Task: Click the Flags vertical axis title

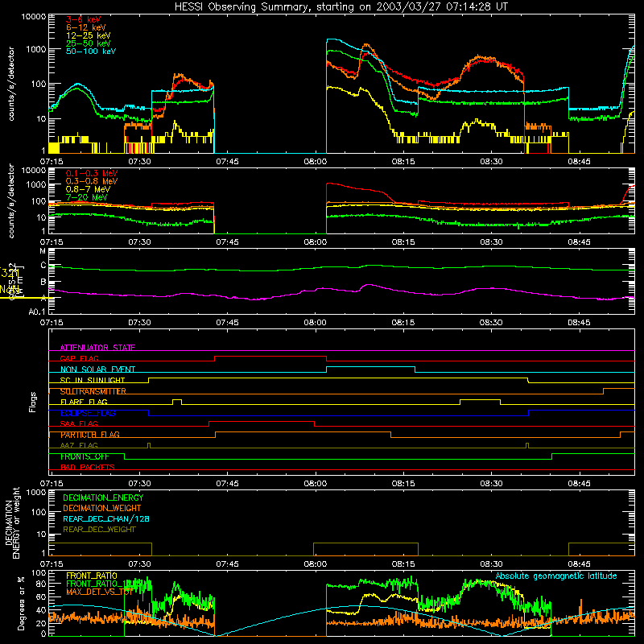Action: pyautogui.click(x=32, y=402)
